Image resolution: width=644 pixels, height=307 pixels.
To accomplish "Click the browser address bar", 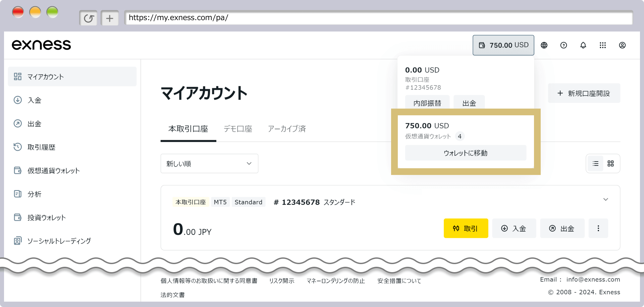I will [x=378, y=18].
